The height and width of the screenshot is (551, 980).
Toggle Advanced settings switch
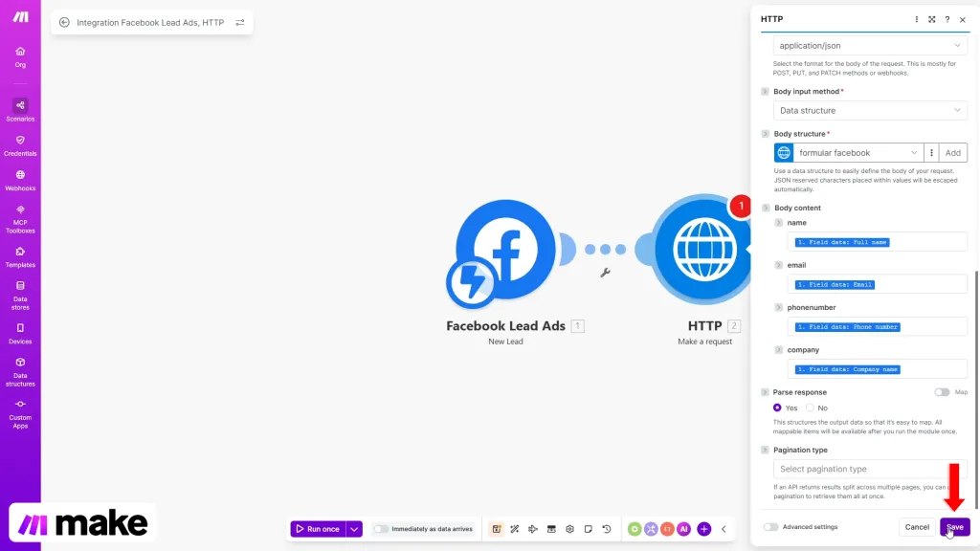tap(770, 527)
